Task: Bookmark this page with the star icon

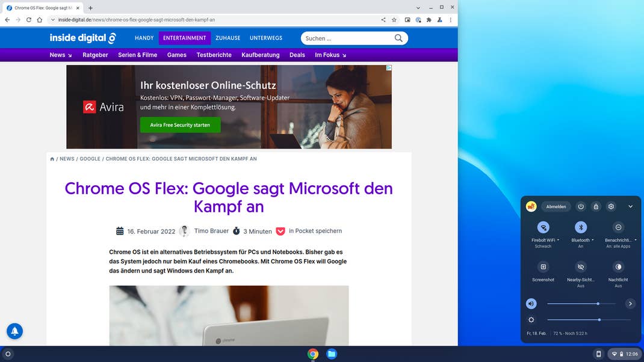Action: pyautogui.click(x=394, y=20)
